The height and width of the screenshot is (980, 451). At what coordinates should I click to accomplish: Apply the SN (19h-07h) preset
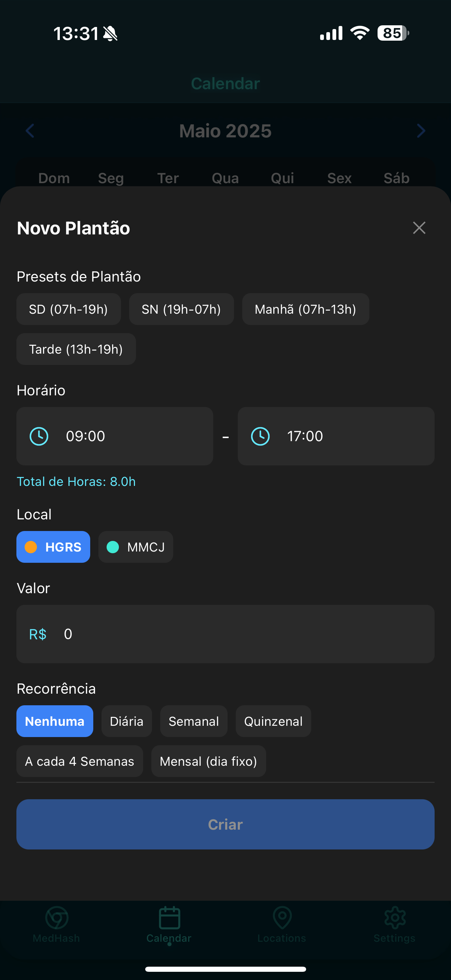(x=181, y=309)
